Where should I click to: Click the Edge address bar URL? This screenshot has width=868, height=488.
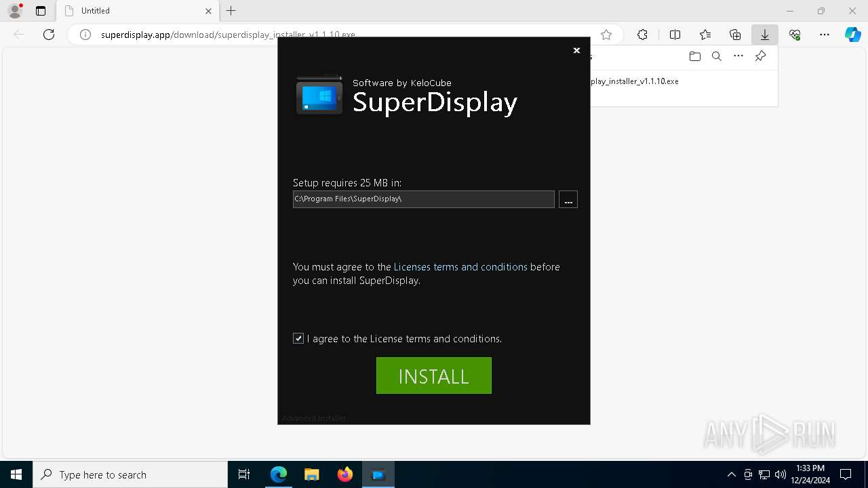click(228, 35)
